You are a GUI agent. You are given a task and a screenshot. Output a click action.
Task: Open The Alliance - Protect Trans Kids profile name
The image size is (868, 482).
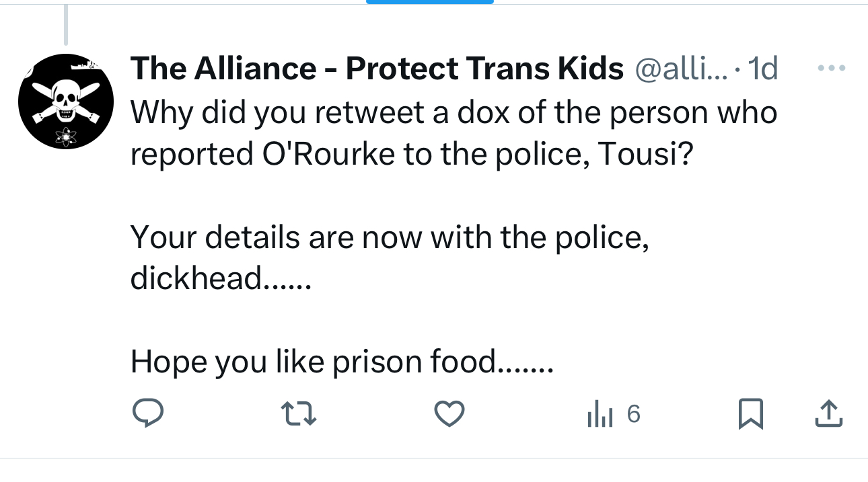click(x=377, y=68)
